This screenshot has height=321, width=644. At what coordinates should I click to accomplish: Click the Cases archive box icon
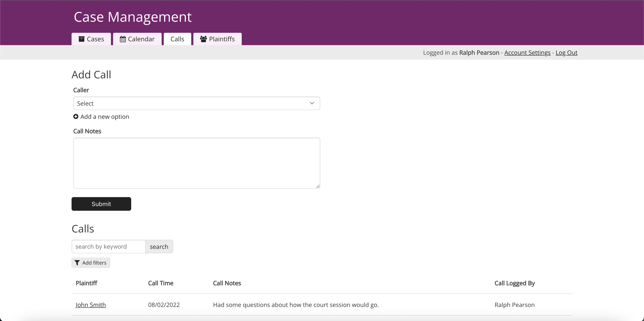click(x=81, y=39)
